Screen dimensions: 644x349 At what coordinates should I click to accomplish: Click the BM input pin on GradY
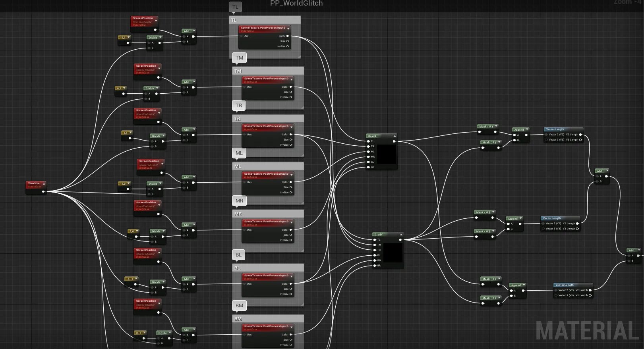coord(375,260)
